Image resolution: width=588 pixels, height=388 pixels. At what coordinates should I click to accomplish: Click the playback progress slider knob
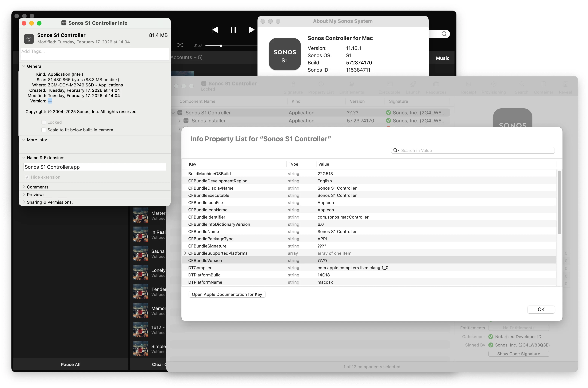pos(221,46)
